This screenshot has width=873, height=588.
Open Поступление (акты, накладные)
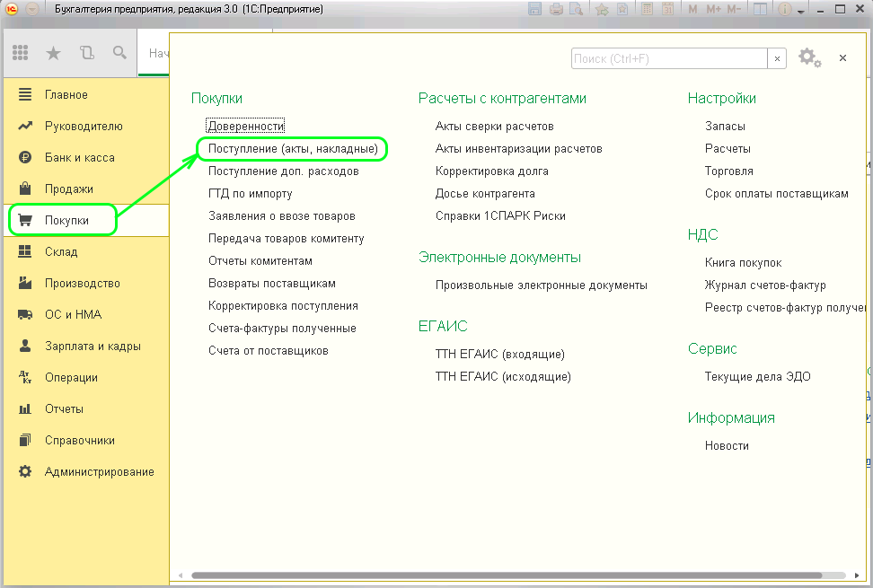point(293,148)
